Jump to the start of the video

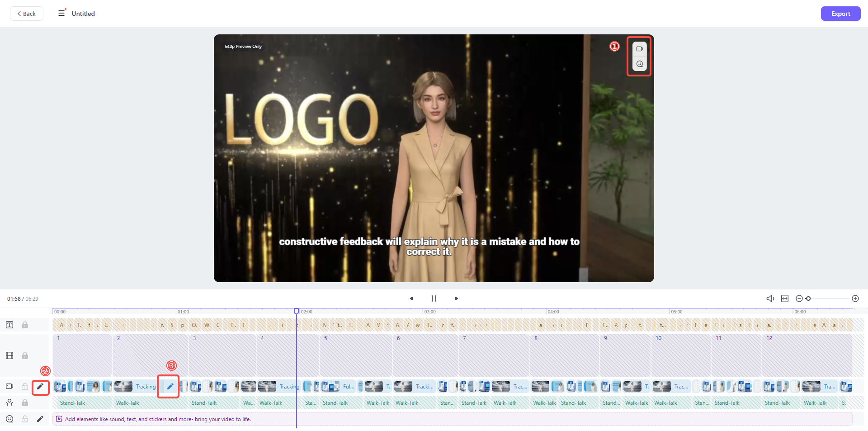[x=411, y=298]
